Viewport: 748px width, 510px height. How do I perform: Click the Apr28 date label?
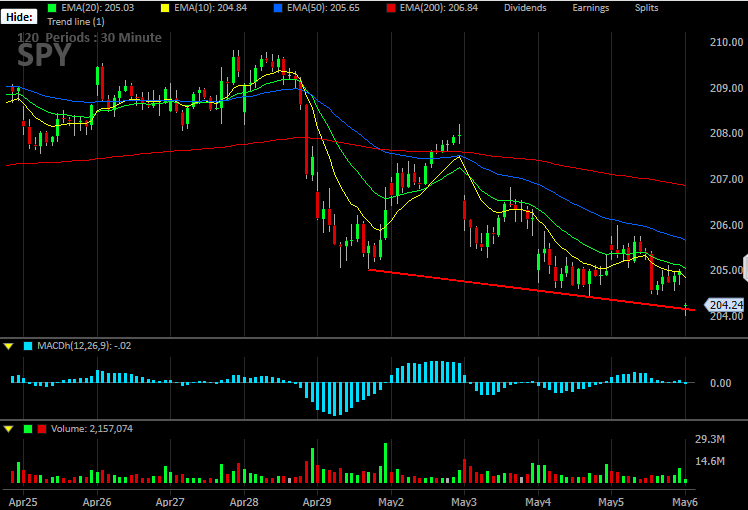coord(244,502)
